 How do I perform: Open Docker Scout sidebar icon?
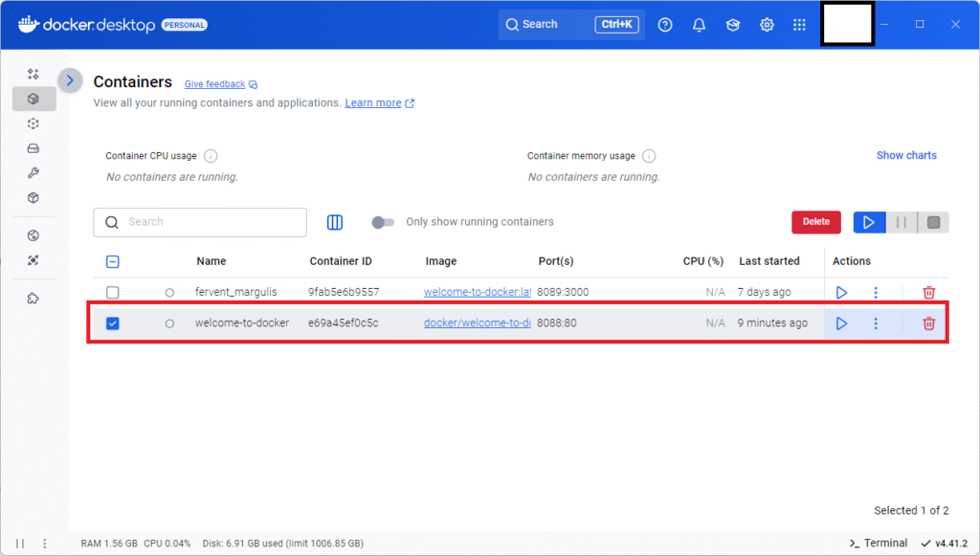pyautogui.click(x=33, y=260)
